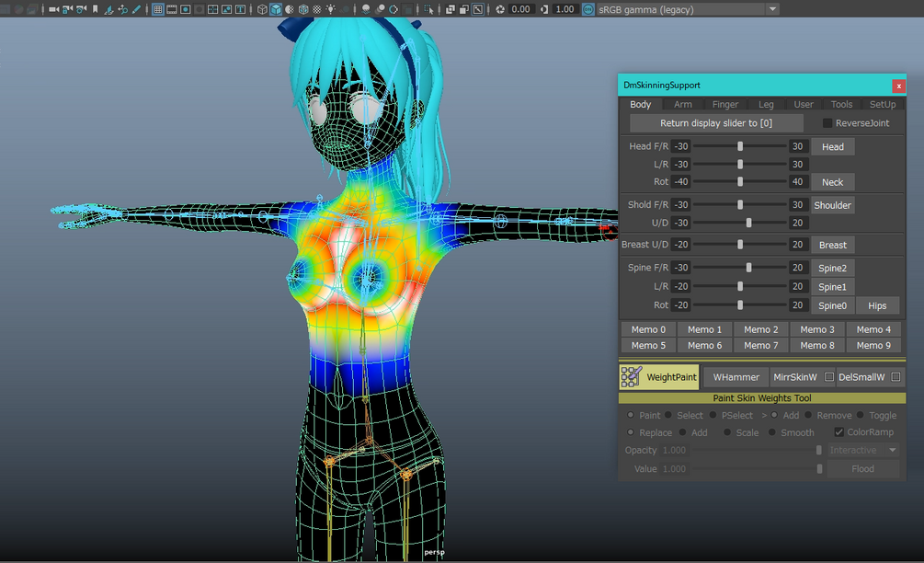Toggle the Safe Action icon
924x563 pixels.
(226, 9)
